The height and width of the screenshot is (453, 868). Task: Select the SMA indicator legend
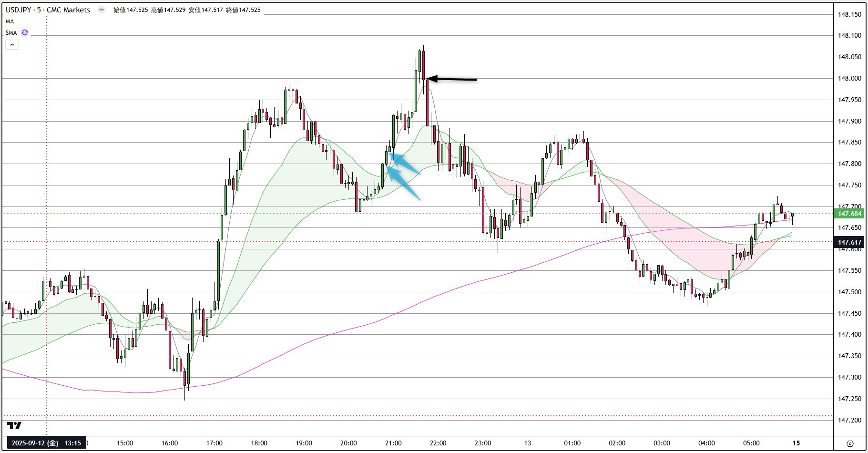click(x=11, y=33)
